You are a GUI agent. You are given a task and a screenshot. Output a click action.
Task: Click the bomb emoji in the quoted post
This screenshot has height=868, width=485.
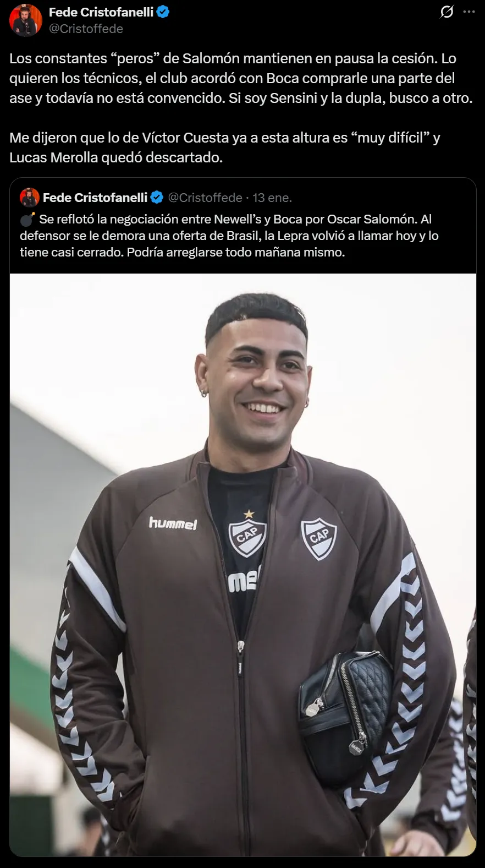point(27,219)
